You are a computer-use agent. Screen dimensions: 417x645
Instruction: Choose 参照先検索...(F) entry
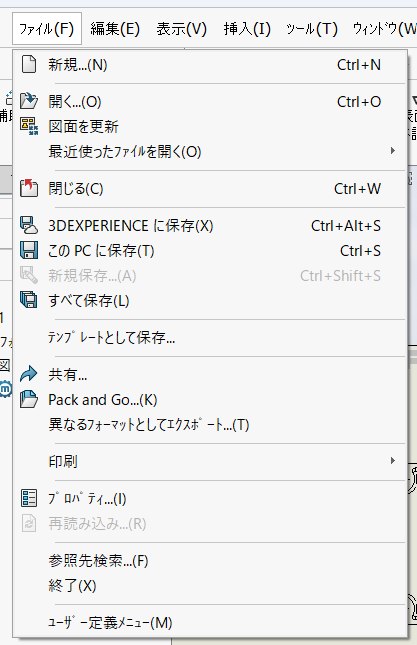point(210,561)
